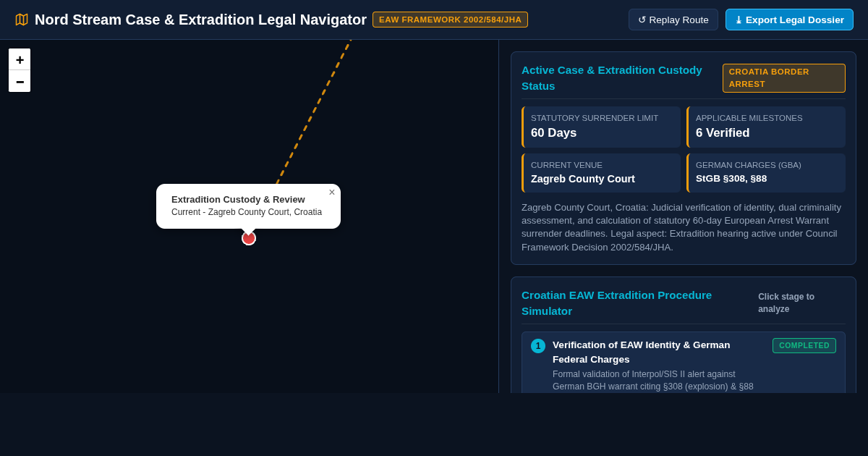Select the German Charges (GBA) card
Image resolution: width=868 pixels, height=456 pixels.
[766, 173]
